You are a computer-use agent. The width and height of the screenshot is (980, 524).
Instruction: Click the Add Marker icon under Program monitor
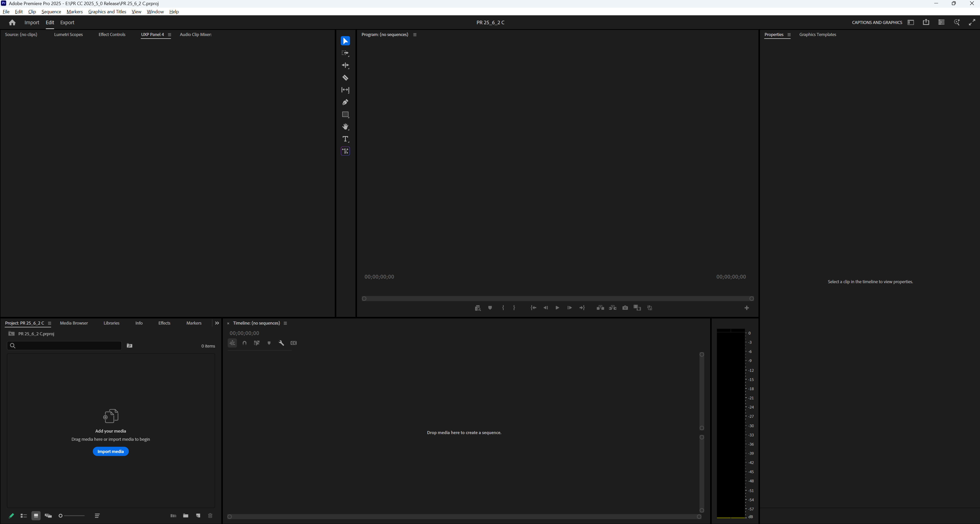click(x=490, y=308)
